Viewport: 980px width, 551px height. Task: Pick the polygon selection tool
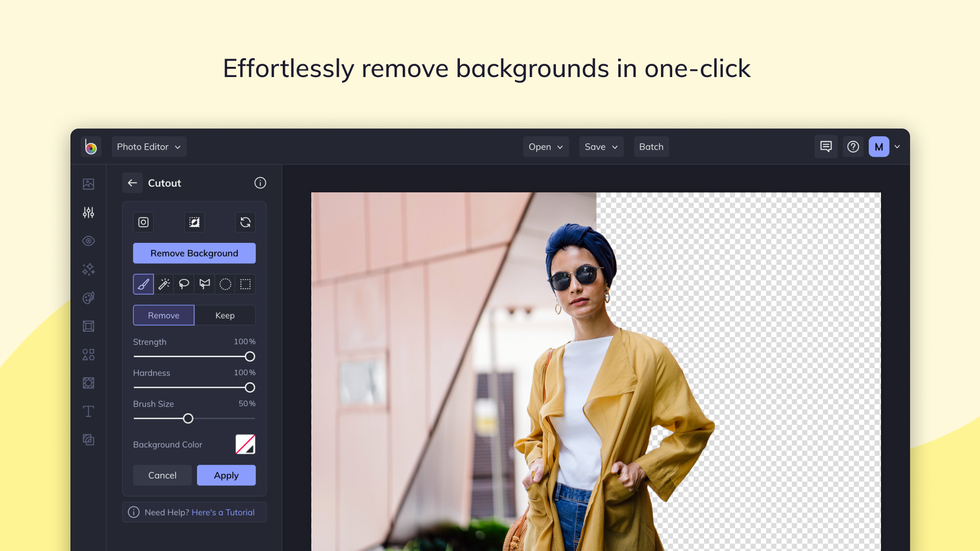pos(205,284)
